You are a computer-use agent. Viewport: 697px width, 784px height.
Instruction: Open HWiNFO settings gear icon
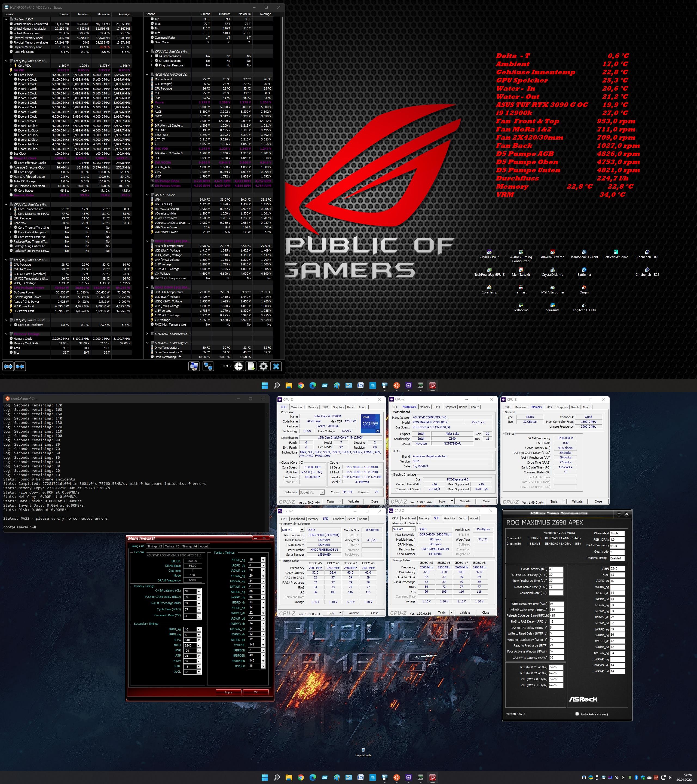point(264,366)
